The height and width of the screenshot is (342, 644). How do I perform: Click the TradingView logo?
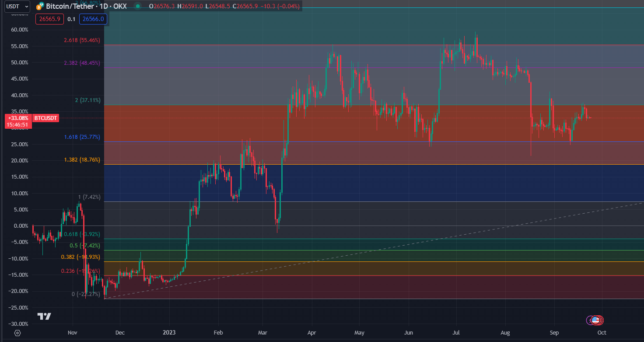click(x=44, y=316)
